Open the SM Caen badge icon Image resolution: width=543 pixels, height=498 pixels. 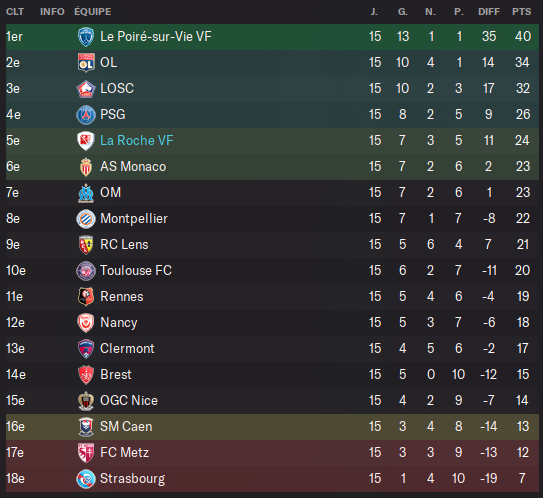pos(86,427)
